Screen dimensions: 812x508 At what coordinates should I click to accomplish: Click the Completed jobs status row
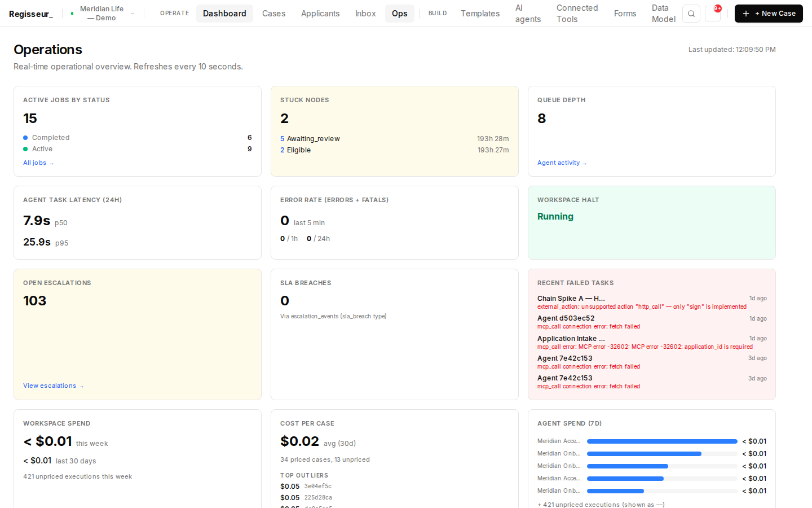point(138,138)
